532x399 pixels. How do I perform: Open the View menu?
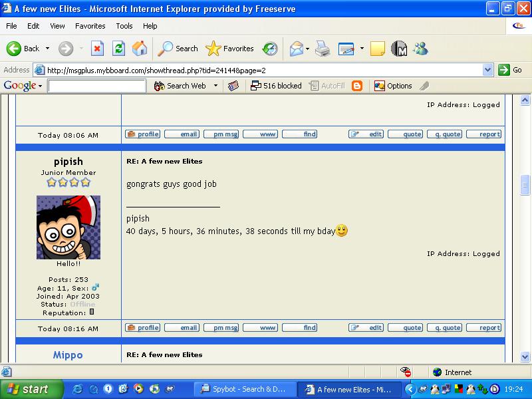57,26
